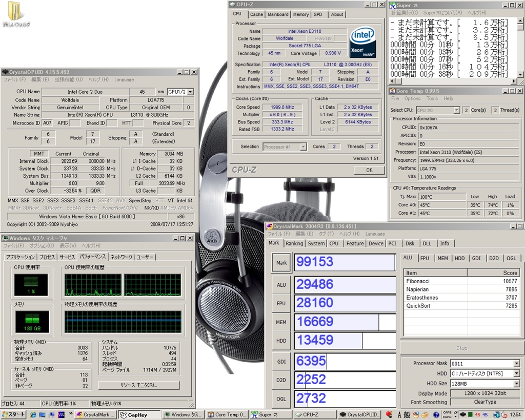The image size is (525, 420).
Task: Open the D2D score tab in CrystalMark
Action: coord(494,258)
